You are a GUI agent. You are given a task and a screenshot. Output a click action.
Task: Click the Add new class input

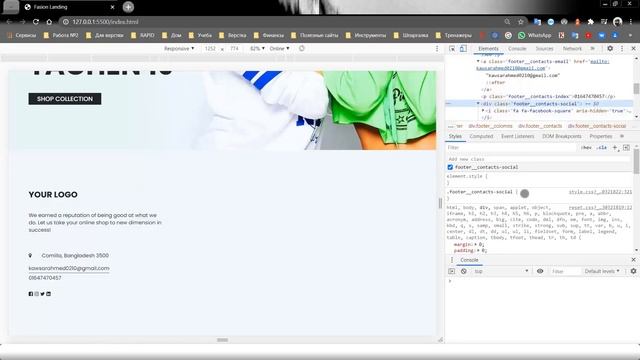click(x=539, y=159)
